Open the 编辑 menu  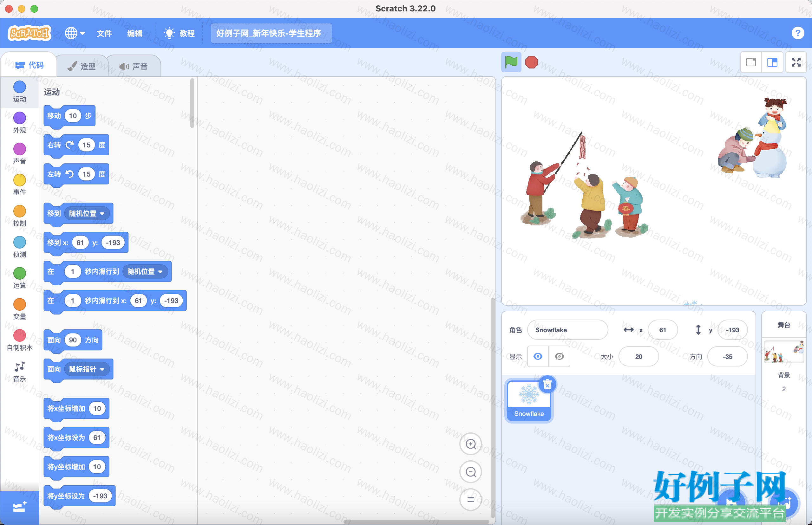coord(135,33)
